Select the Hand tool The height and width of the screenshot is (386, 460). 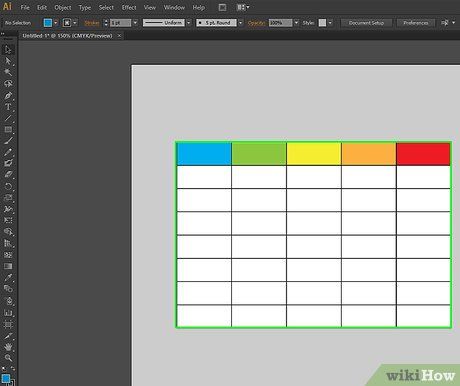pyautogui.click(x=8, y=347)
